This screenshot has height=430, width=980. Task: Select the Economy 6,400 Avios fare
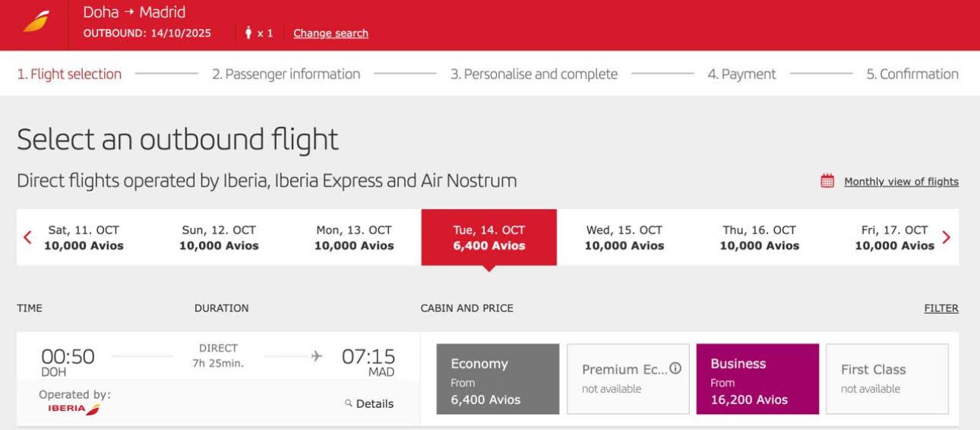tap(498, 379)
